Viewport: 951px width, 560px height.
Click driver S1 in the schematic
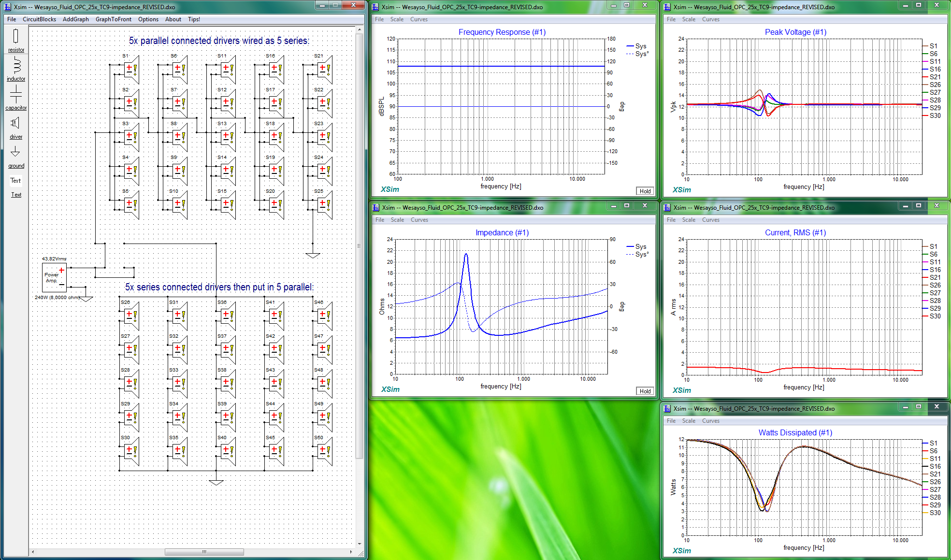tap(131, 70)
